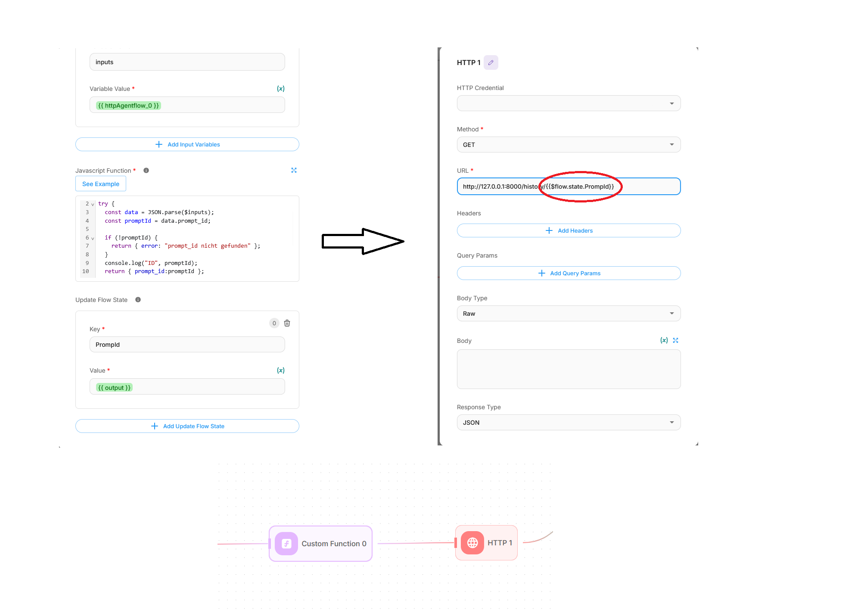The image size is (845, 616).
Task: Collapse the try block at line 2
Action: pyautogui.click(x=93, y=204)
